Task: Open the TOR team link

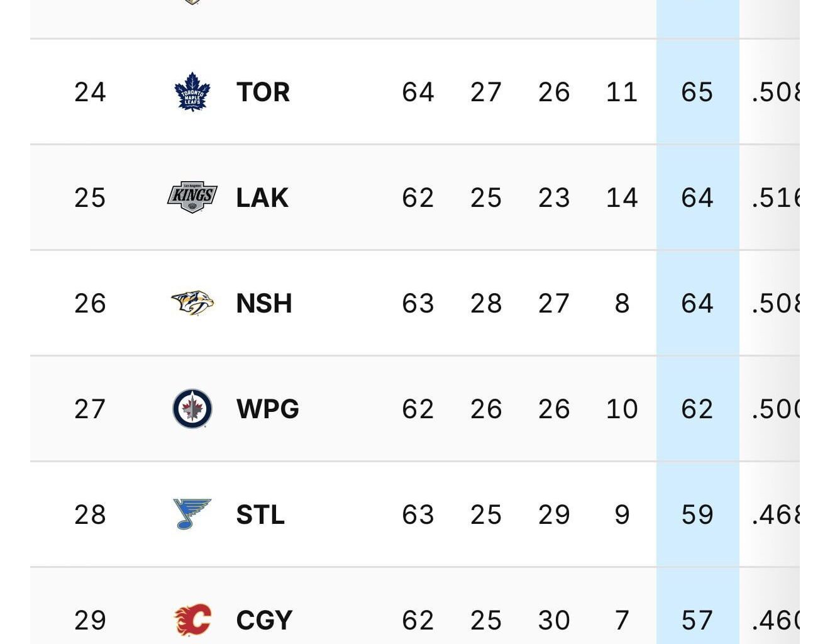Action: (x=263, y=92)
